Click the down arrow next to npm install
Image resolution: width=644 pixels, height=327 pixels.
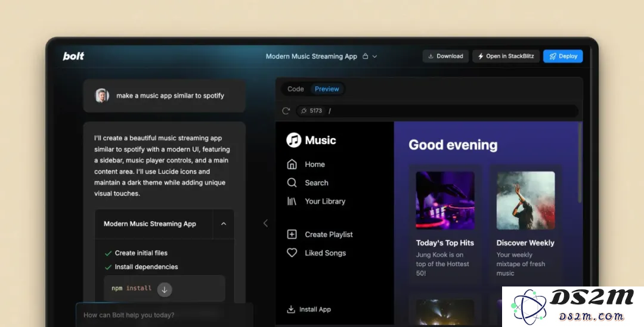(x=165, y=289)
